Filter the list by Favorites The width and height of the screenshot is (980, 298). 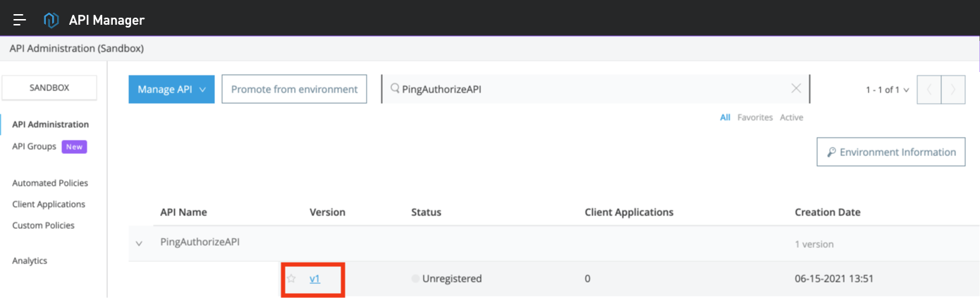[754, 118]
